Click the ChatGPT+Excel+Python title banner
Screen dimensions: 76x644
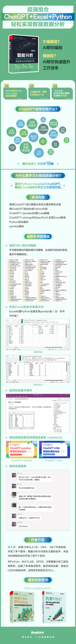point(38,17)
